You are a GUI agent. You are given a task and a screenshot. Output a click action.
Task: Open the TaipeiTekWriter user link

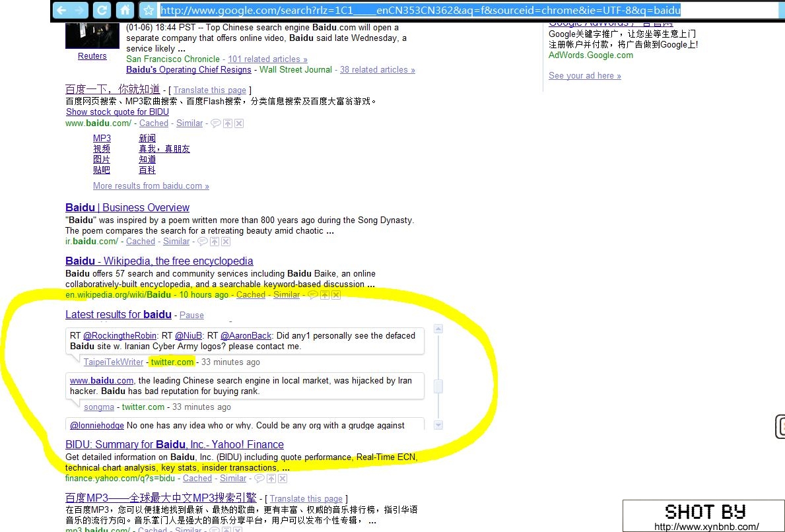pyautogui.click(x=114, y=362)
